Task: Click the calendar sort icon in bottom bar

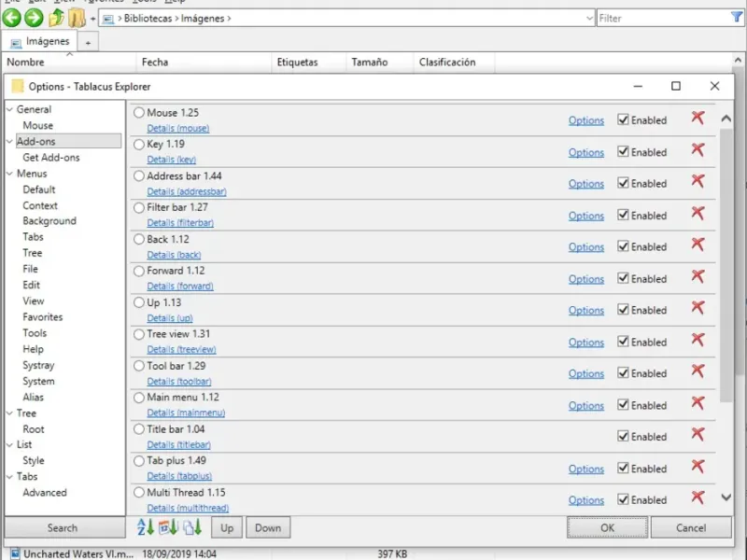Action: 168,527
